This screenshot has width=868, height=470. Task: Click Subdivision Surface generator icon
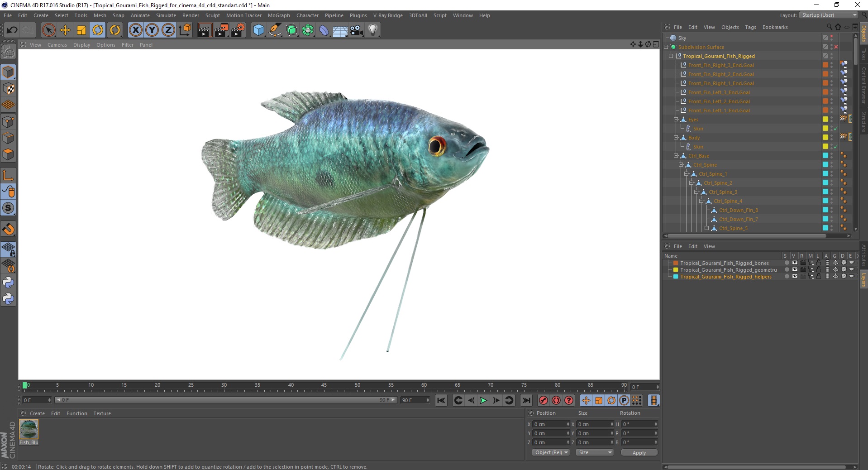point(291,30)
